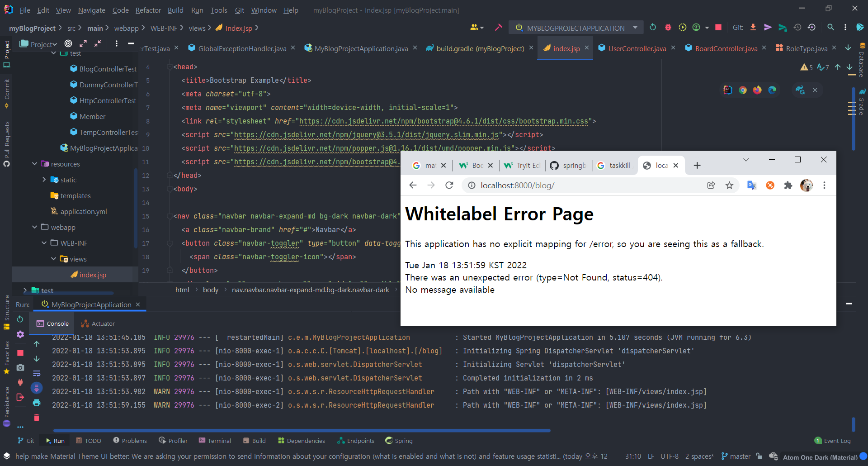Viewport: 868px width, 466px height.
Task: Open Project panel options menu
Action: click(117, 43)
